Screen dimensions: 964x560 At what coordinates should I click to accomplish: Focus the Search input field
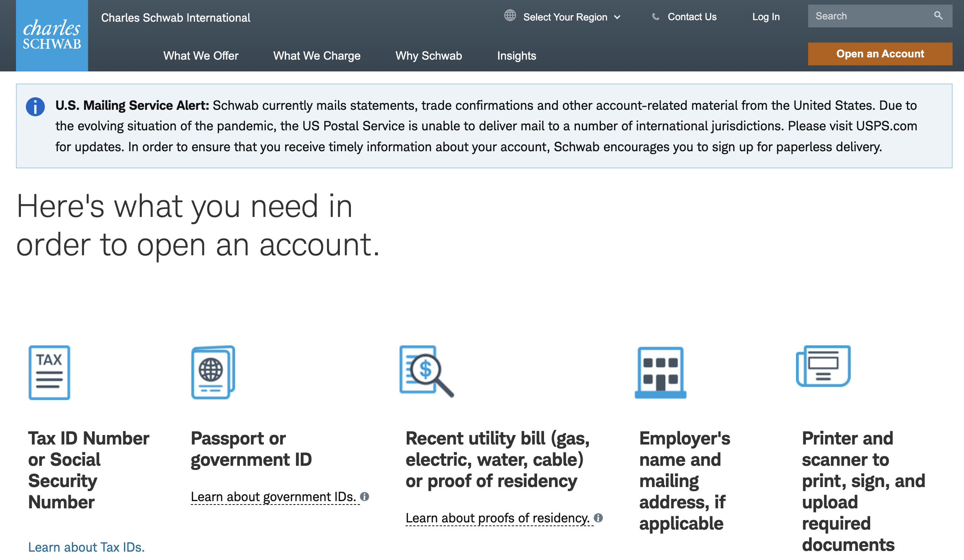tap(868, 16)
